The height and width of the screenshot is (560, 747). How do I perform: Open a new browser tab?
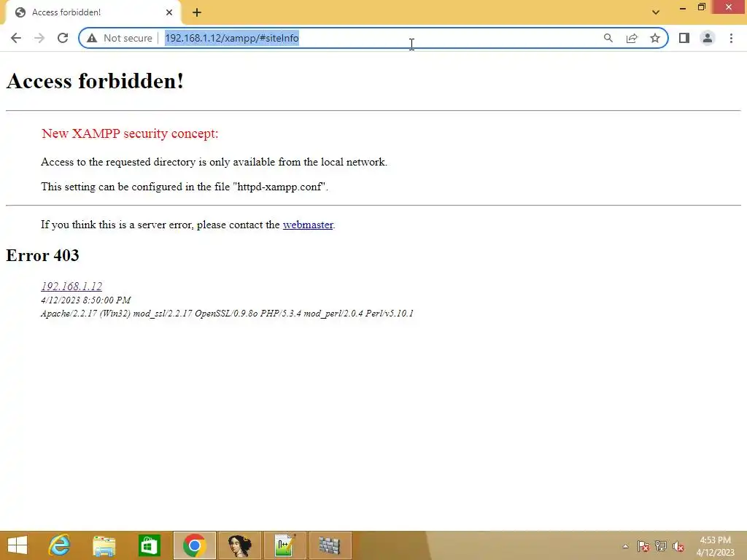click(x=197, y=12)
